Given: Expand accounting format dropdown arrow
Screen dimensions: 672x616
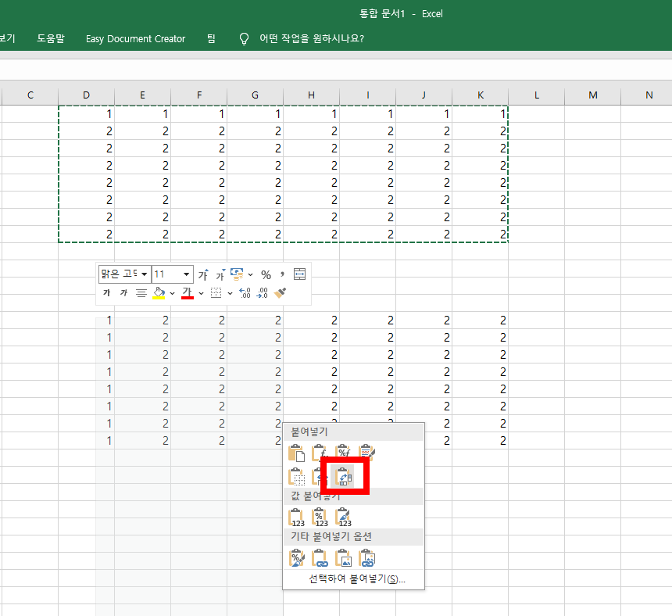Looking at the screenshot, I should tap(251, 275).
